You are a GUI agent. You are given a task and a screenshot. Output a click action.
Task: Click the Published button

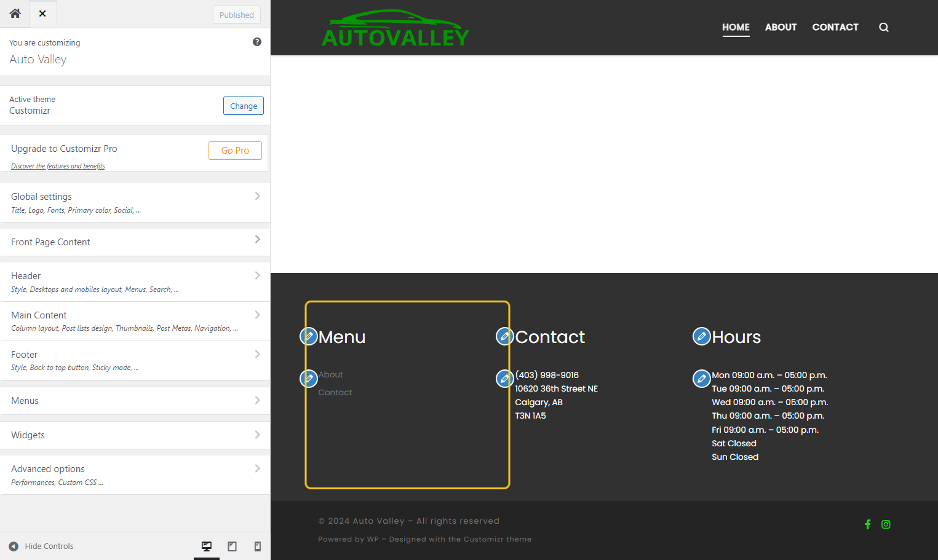tap(237, 15)
